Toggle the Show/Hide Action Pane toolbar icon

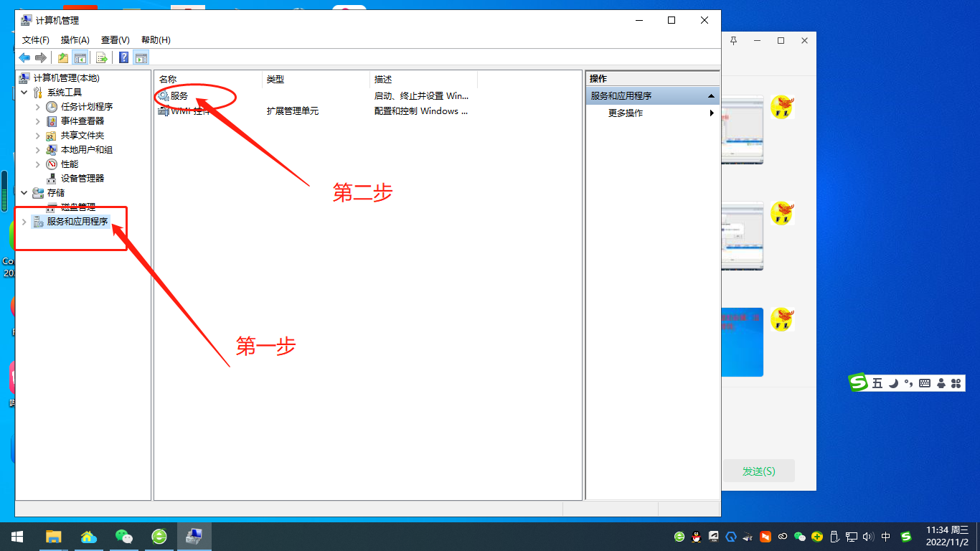(141, 58)
